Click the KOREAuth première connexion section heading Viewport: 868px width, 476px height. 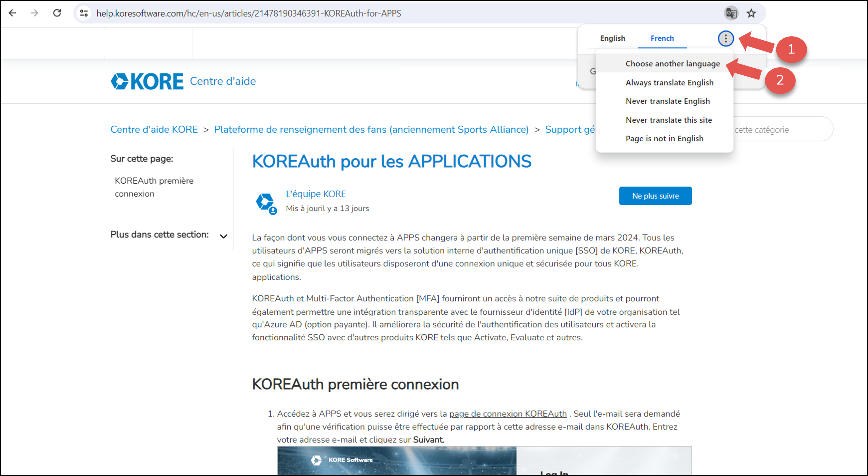[x=355, y=384]
